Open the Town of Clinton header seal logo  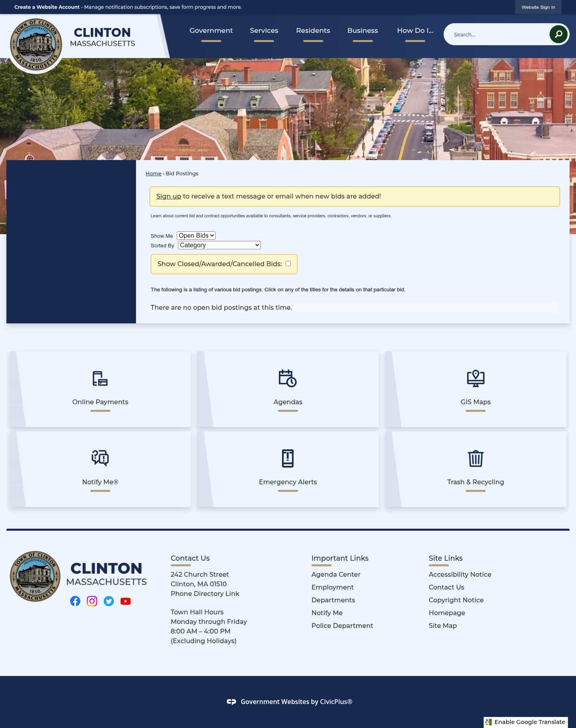[x=36, y=44]
